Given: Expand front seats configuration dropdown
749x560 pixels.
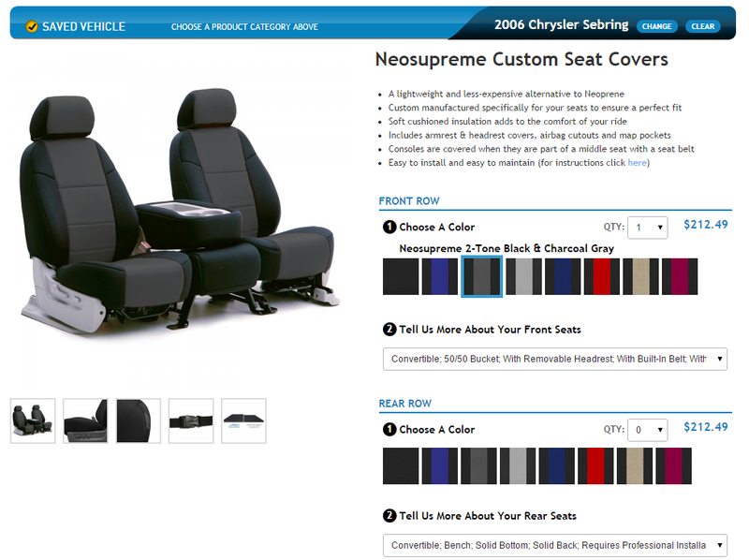Looking at the screenshot, I should coord(554,359).
